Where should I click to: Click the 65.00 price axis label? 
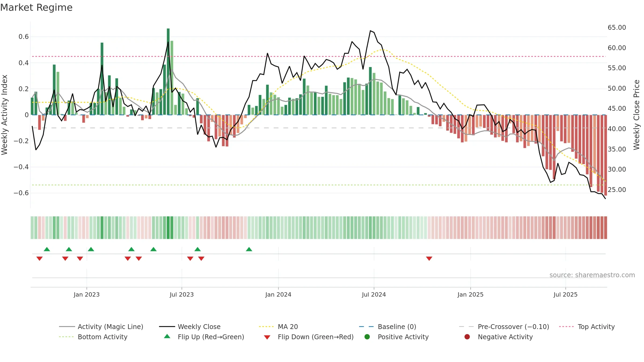617,28
